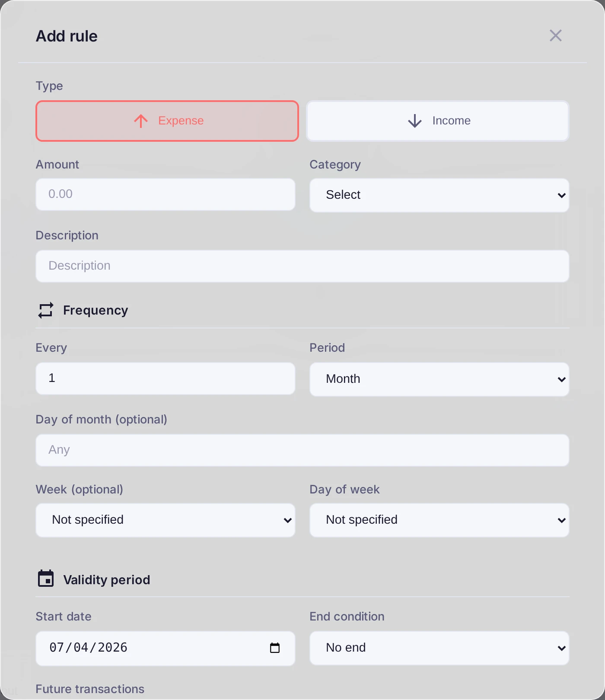This screenshot has width=605, height=700.
Task: Click the calendar icon beside Validity period
Action: tap(46, 579)
